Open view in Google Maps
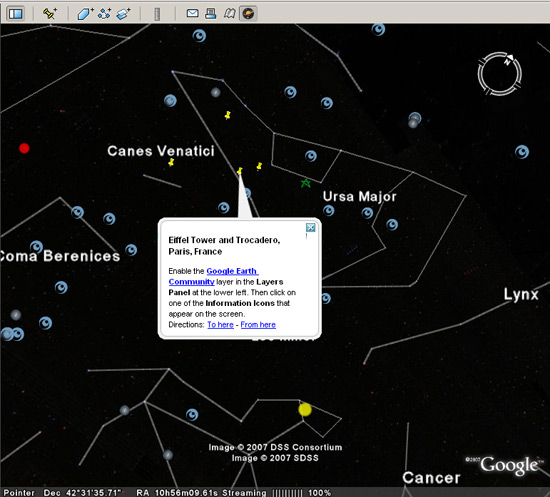The width and height of the screenshot is (550, 497). (229, 14)
